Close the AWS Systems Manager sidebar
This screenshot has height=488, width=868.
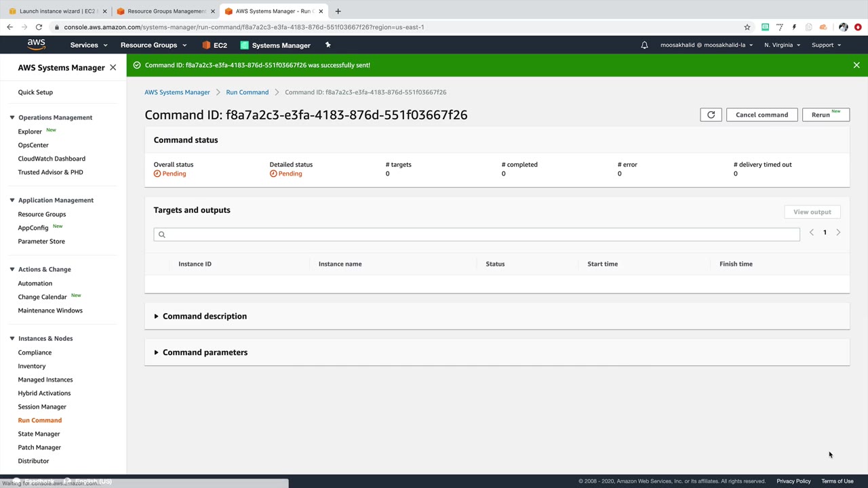point(113,68)
